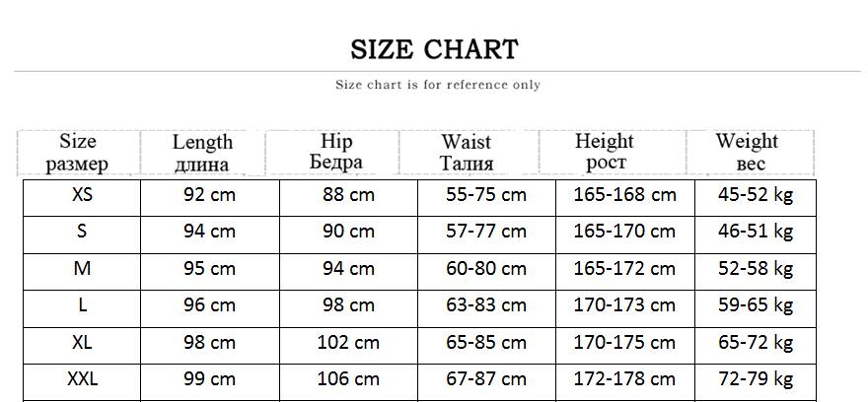868x402 pixels.
Task: Click the 72-79 kg weight cell
Action: (x=756, y=378)
